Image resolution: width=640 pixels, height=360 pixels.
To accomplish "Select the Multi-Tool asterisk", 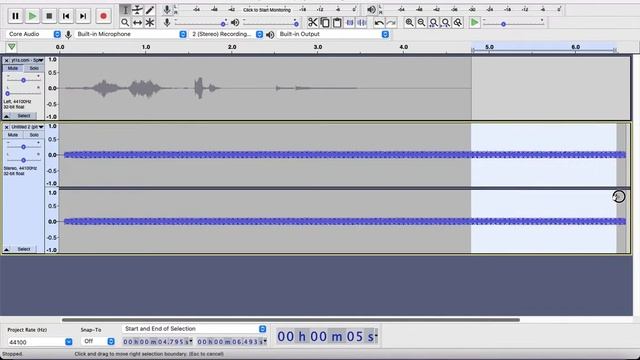I will pyautogui.click(x=150, y=22).
